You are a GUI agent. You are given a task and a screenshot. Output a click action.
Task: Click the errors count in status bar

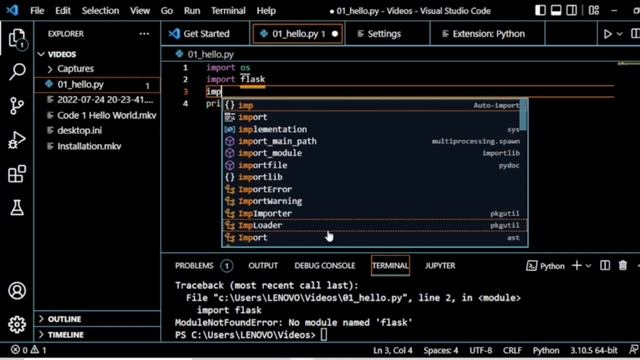[x=20, y=350]
